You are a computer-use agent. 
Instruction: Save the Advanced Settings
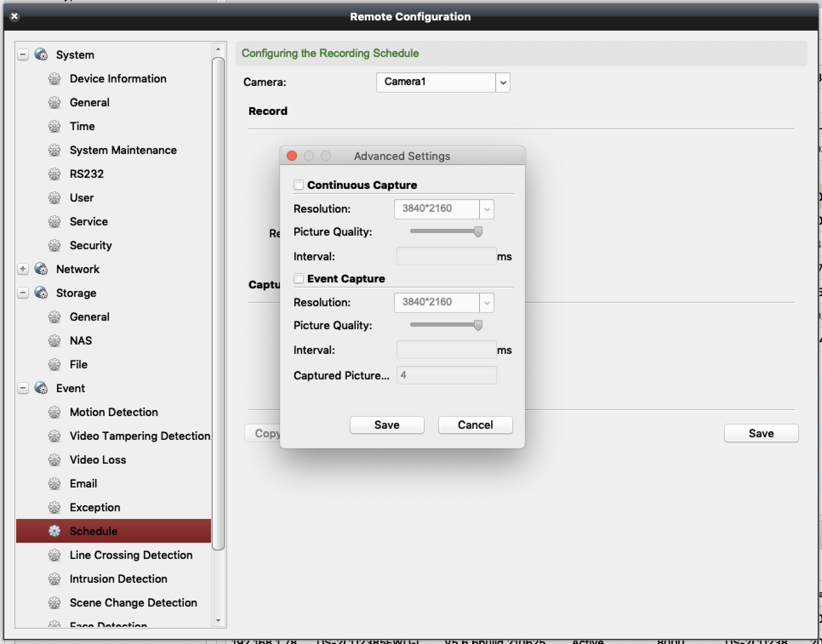click(386, 425)
